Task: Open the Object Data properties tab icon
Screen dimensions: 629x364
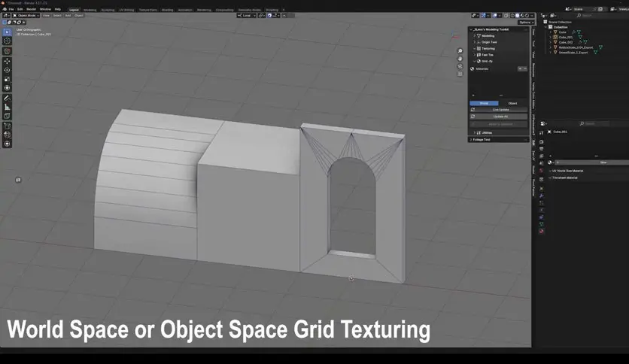Action: [x=542, y=224]
